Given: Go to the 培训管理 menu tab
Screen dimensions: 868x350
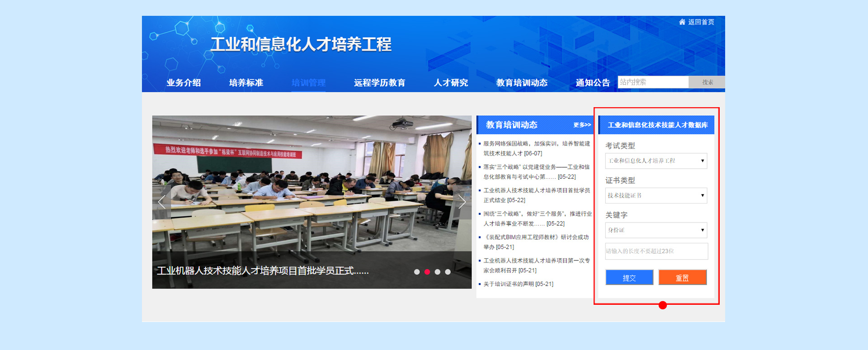Looking at the screenshot, I should (x=308, y=83).
